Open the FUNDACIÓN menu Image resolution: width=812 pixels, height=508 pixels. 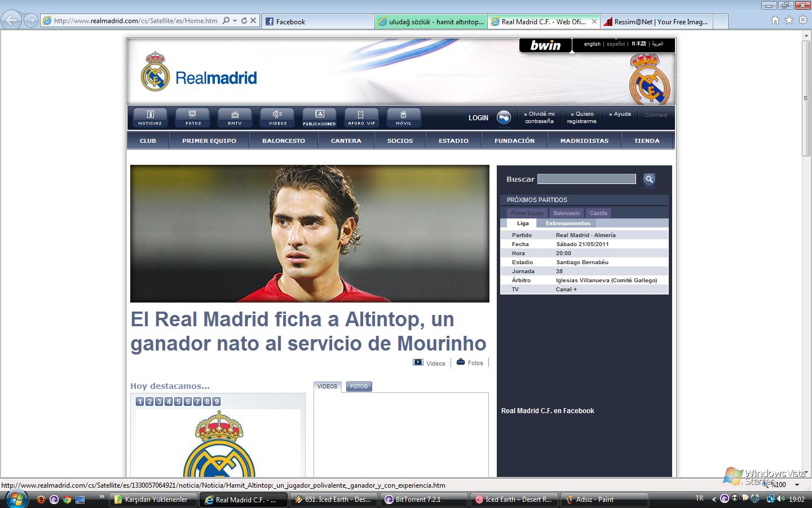tap(515, 141)
